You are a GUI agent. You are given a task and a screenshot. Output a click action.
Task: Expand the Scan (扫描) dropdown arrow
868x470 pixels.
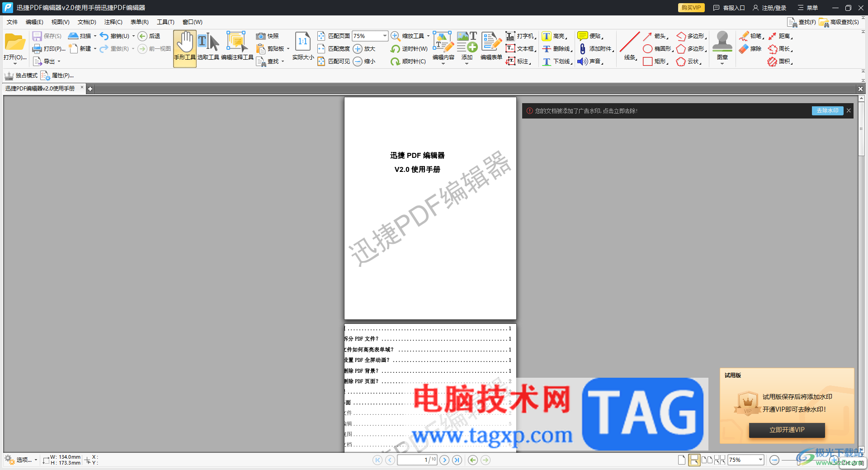(x=95, y=36)
